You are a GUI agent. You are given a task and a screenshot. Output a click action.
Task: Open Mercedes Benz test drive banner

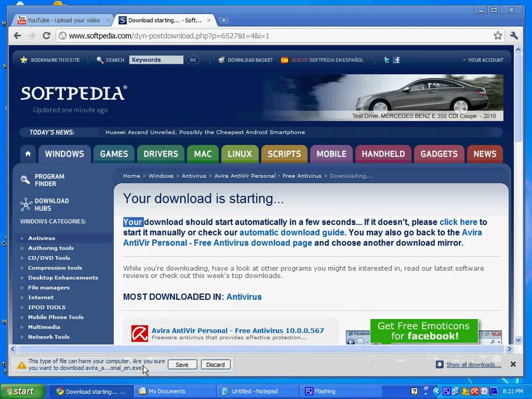pyautogui.click(x=383, y=98)
